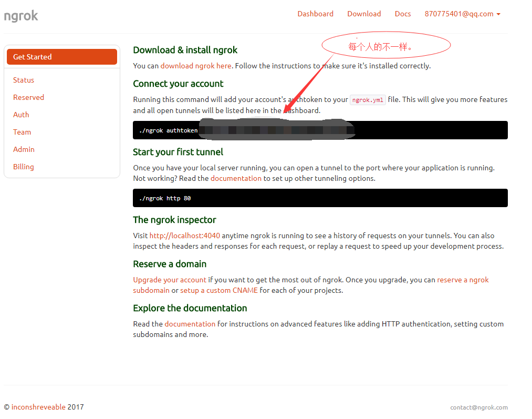Open Docs from the top navigation
The height and width of the screenshot is (419, 532).
click(403, 14)
